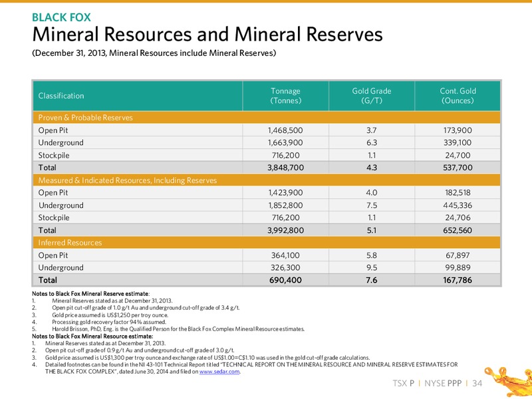Click the Proven & Probable Reserves section row
532x399 pixels.
pyautogui.click(x=267, y=118)
